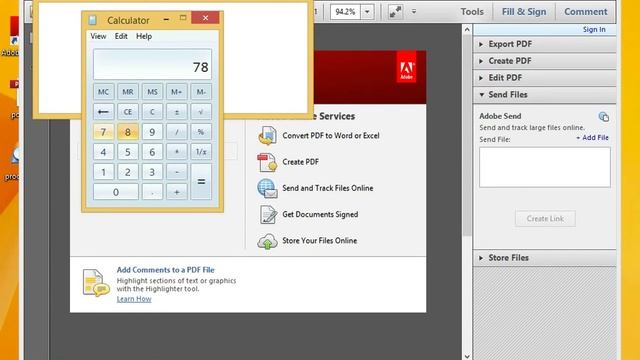Click the M+ memory add key

(176, 92)
